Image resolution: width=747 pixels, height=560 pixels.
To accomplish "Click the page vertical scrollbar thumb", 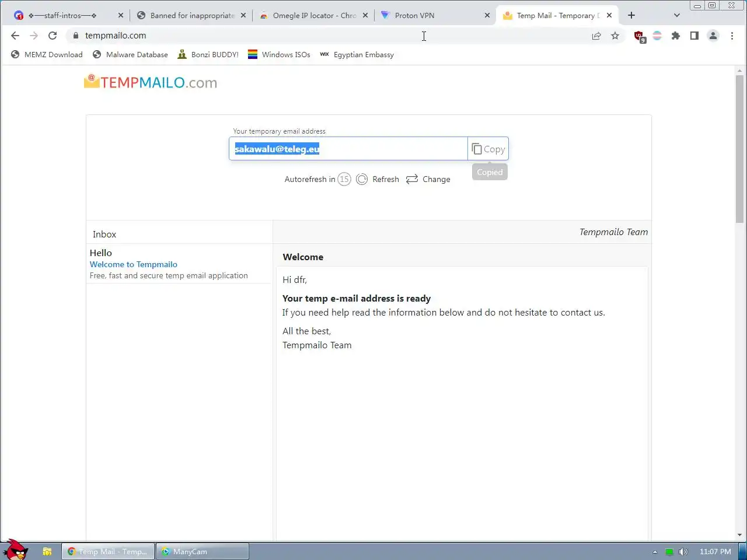I will pyautogui.click(x=739, y=149).
